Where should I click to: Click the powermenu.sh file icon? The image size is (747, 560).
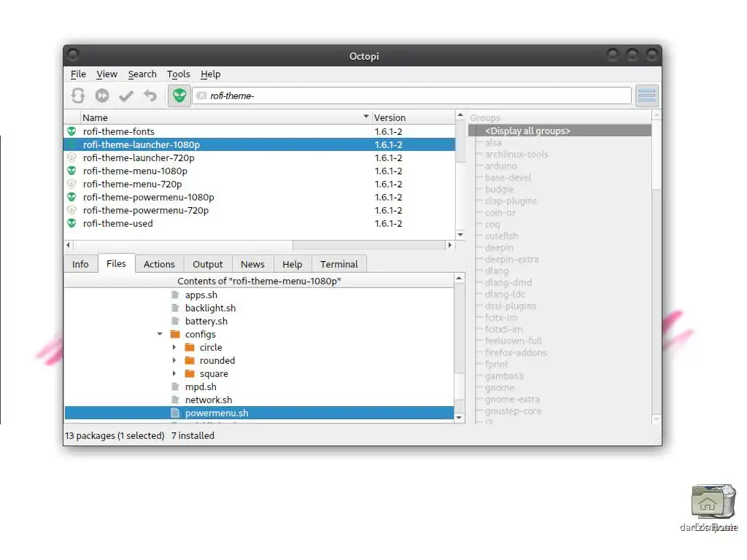click(x=175, y=413)
